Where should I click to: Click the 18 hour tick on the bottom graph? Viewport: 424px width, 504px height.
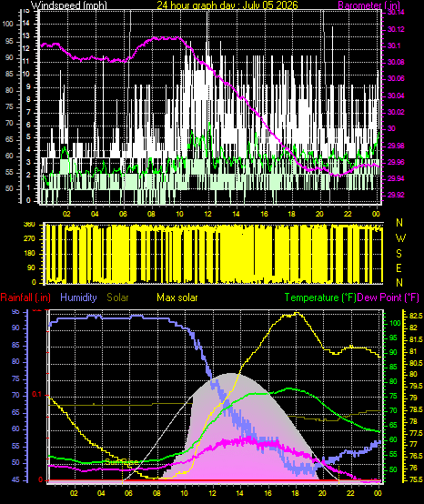coord(295,493)
